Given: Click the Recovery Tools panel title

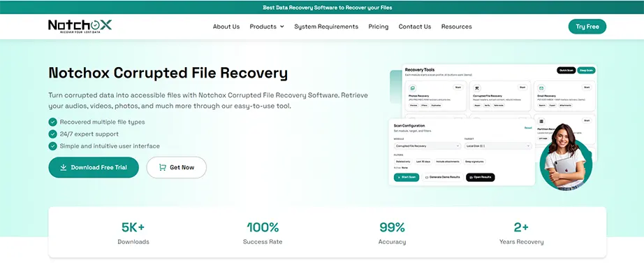Looking at the screenshot, I should 420,70.
